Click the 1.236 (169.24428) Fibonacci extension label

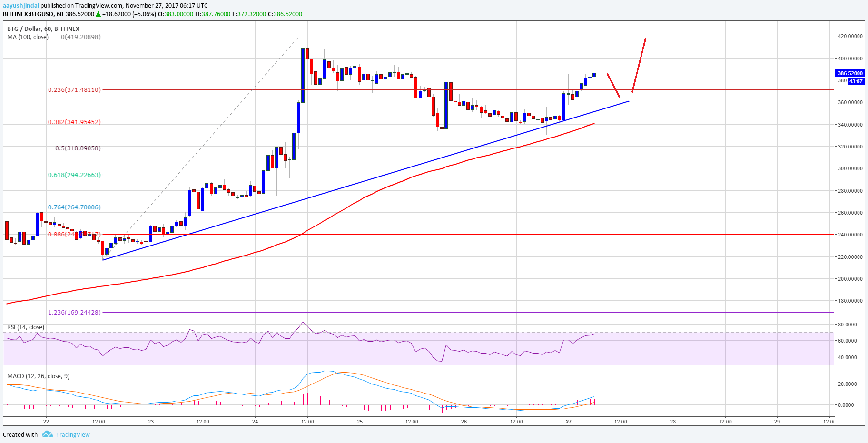pos(74,313)
